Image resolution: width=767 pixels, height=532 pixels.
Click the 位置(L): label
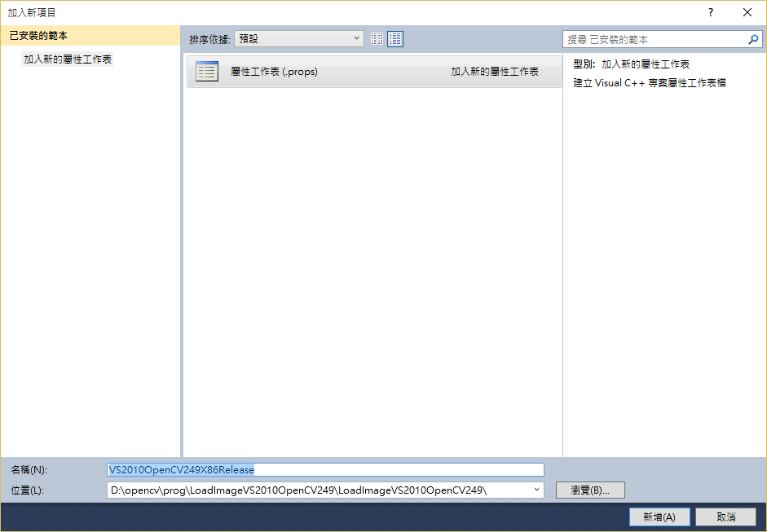(x=28, y=490)
